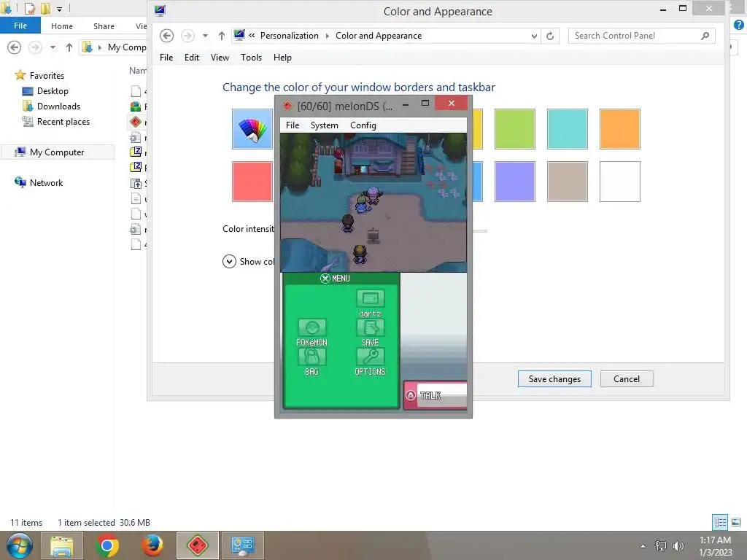Select the red color swatch
The image size is (747, 560).
(x=252, y=182)
